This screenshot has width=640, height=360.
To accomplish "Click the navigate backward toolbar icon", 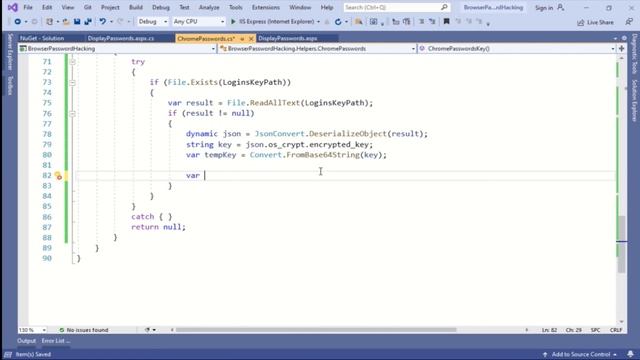I will 18,22.
